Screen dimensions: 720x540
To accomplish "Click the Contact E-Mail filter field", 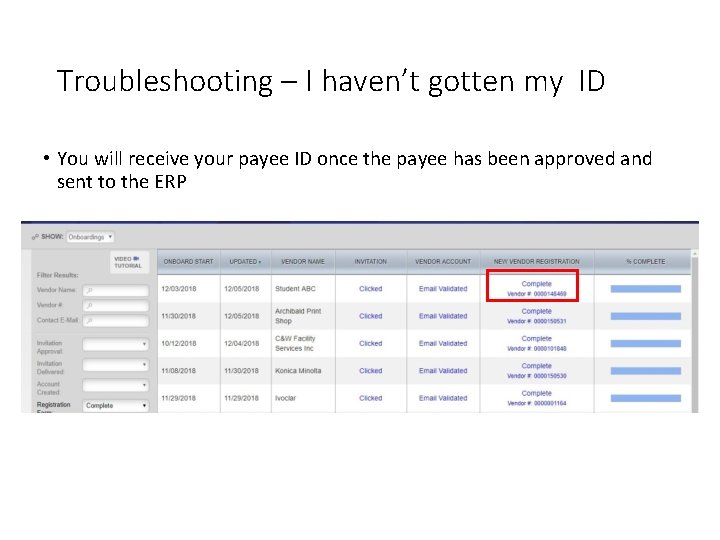I will coord(116,321).
